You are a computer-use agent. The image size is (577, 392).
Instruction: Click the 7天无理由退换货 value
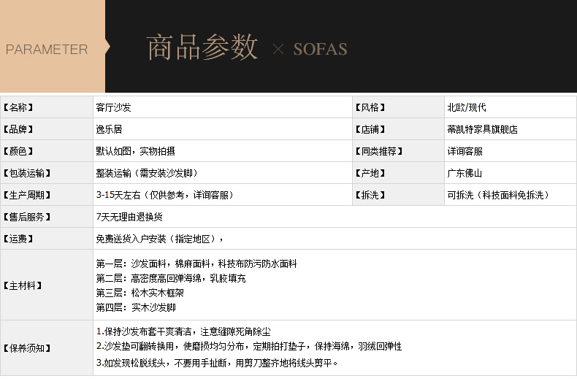(129, 217)
